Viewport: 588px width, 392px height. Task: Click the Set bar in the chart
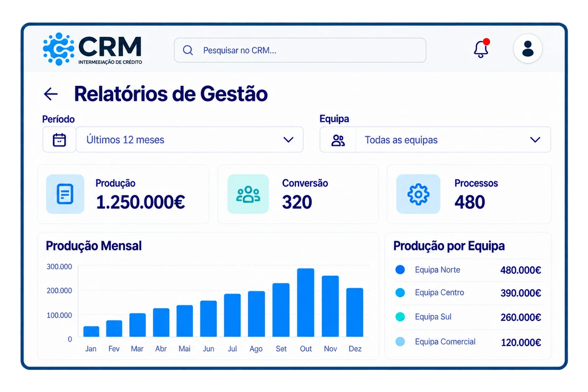coord(281,310)
